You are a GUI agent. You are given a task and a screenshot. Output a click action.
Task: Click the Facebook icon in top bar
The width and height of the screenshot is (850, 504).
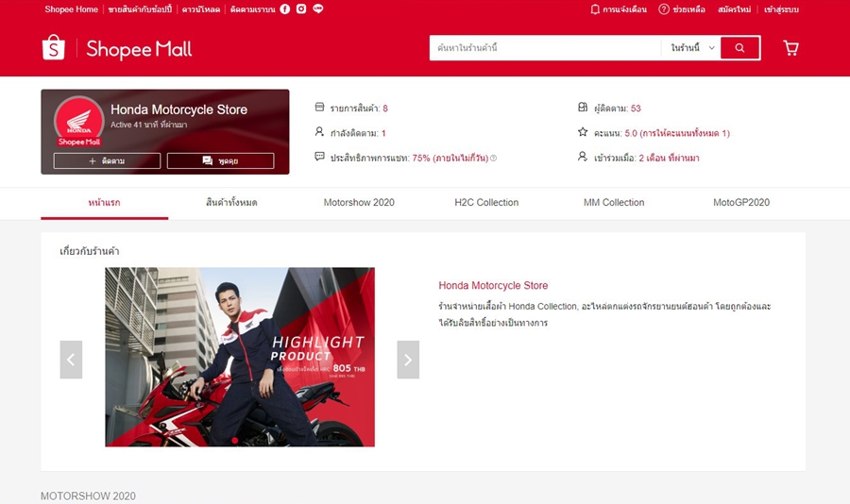point(285,9)
